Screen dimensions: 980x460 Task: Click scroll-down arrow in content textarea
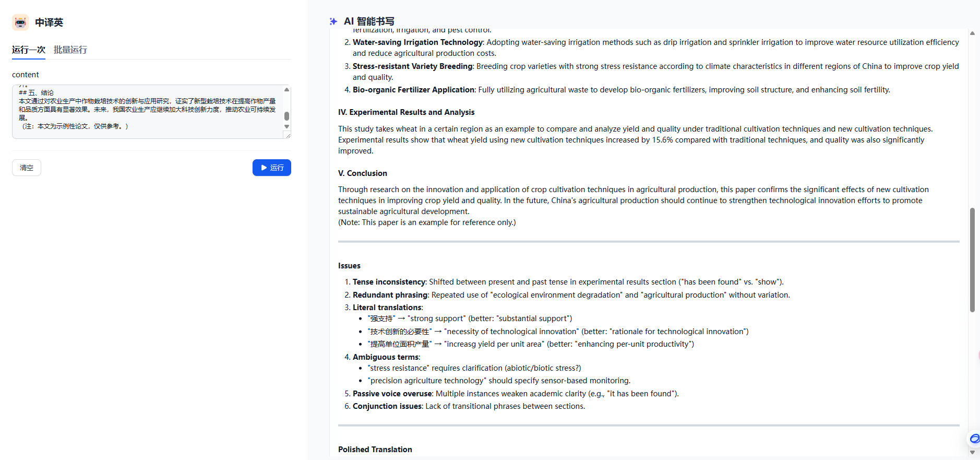tap(286, 127)
